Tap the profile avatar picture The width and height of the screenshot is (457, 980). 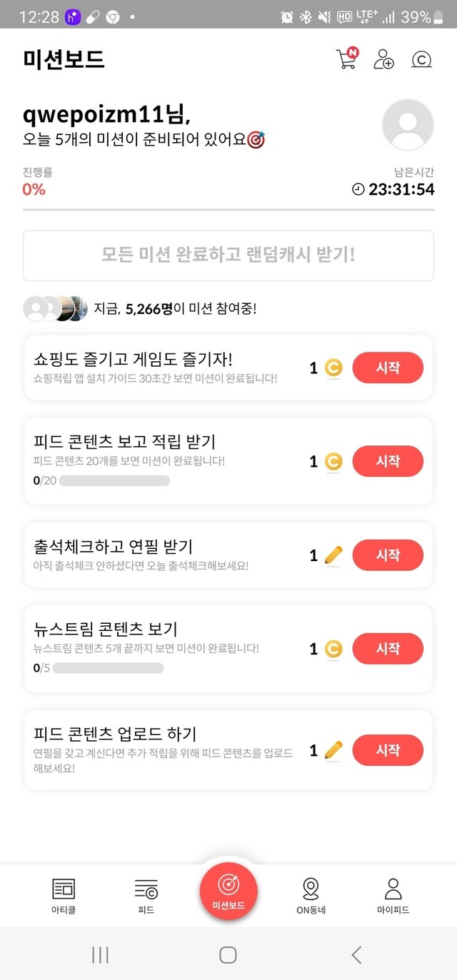click(x=408, y=125)
